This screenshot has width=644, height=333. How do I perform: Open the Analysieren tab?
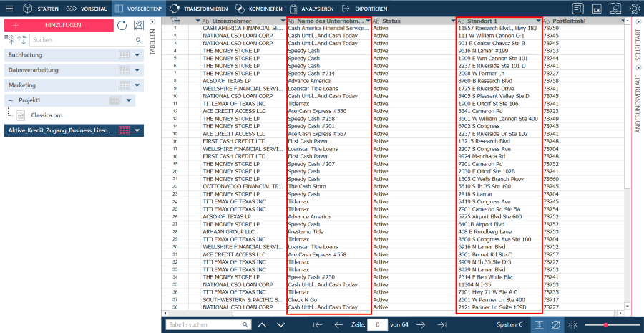(311, 9)
